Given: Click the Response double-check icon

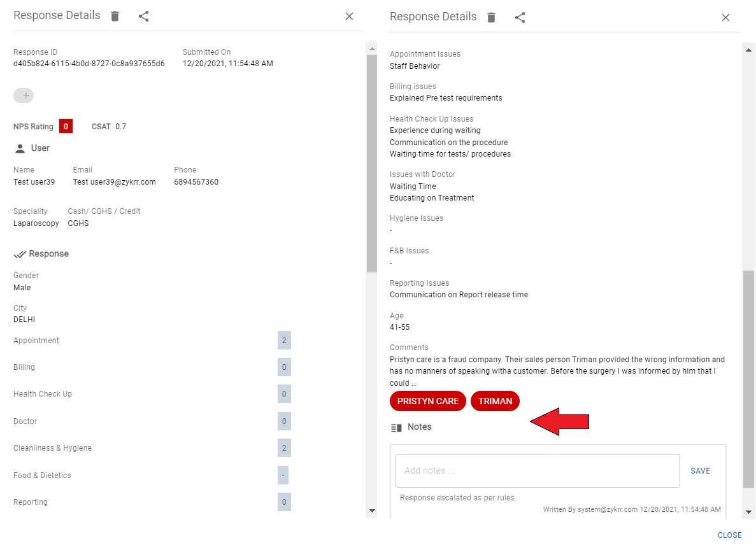Looking at the screenshot, I should 20,254.
